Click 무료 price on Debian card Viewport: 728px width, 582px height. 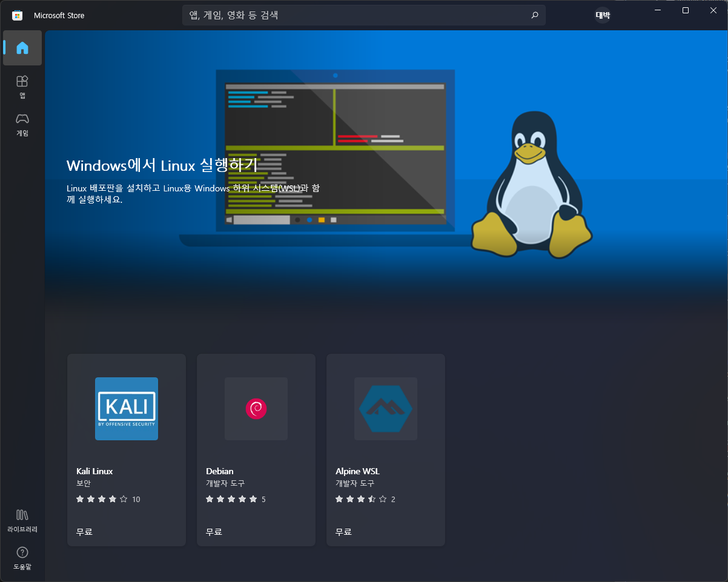pyautogui.click(x=214, y=532)
